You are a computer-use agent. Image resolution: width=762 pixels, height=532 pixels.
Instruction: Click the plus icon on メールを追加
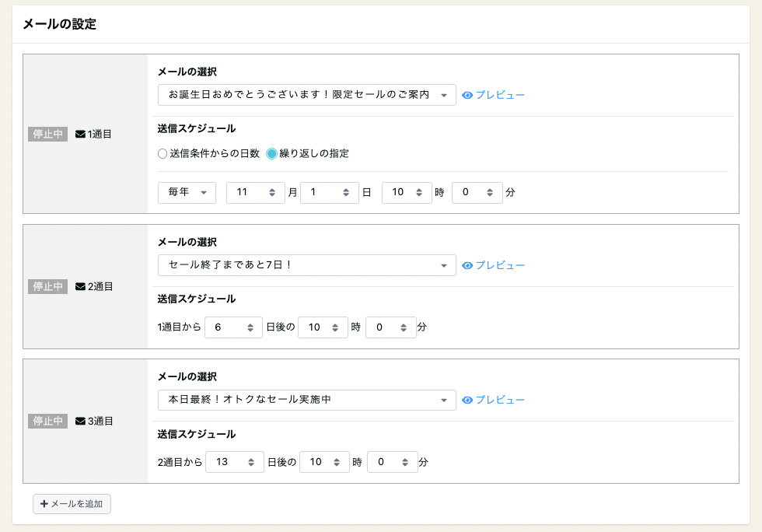[44, 504]
